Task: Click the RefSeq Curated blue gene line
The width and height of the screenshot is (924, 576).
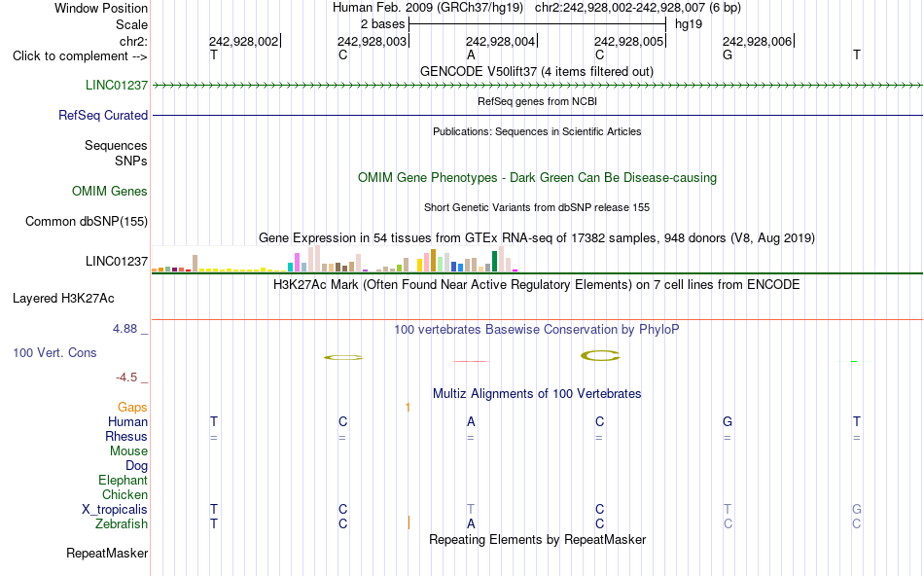Action: tap(537, 115)
